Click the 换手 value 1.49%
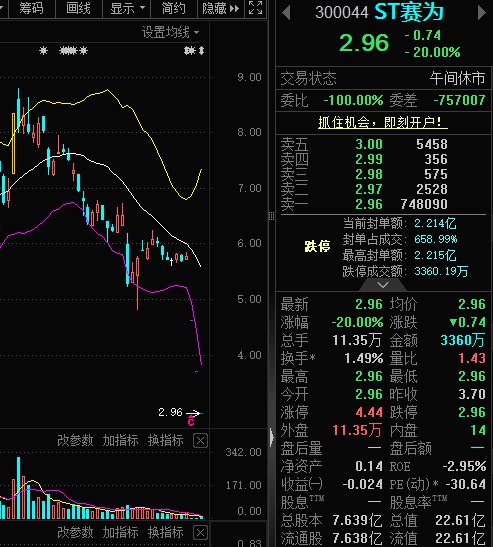 [x=364, y=358]
